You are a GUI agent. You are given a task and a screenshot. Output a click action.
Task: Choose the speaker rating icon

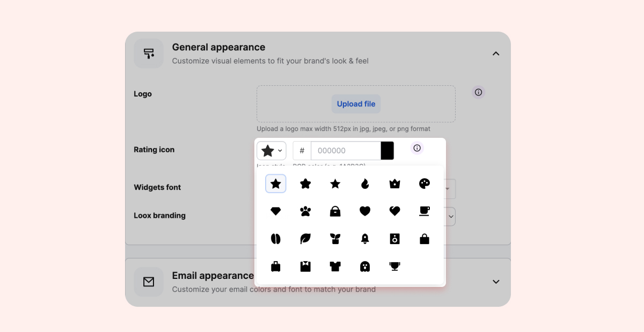point(395,239)
